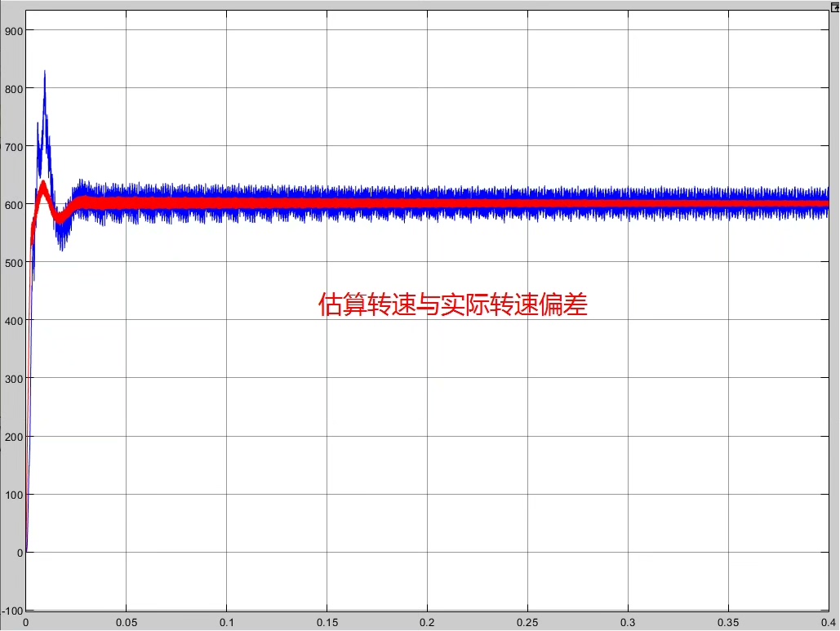Click the x-axis origin label 0
Image resolution: width=840 pixels, height=631 pixels.
(x=28, y=622)
